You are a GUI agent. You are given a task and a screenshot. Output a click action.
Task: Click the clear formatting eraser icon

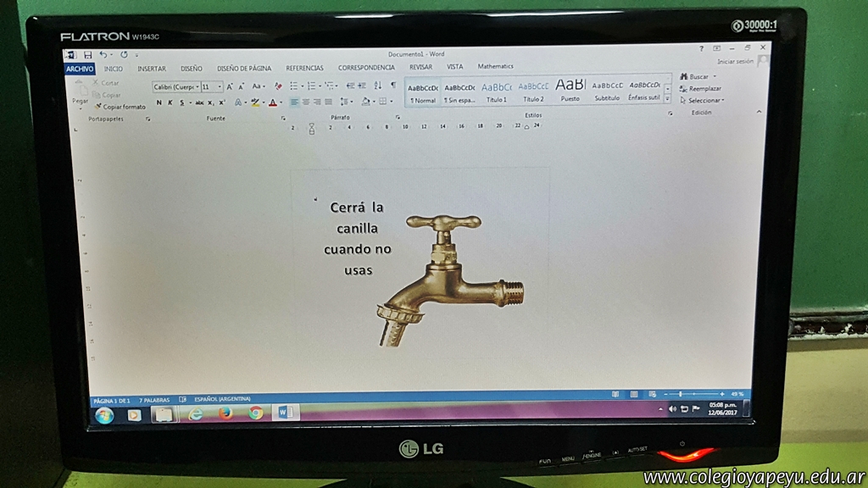(278, 86)
